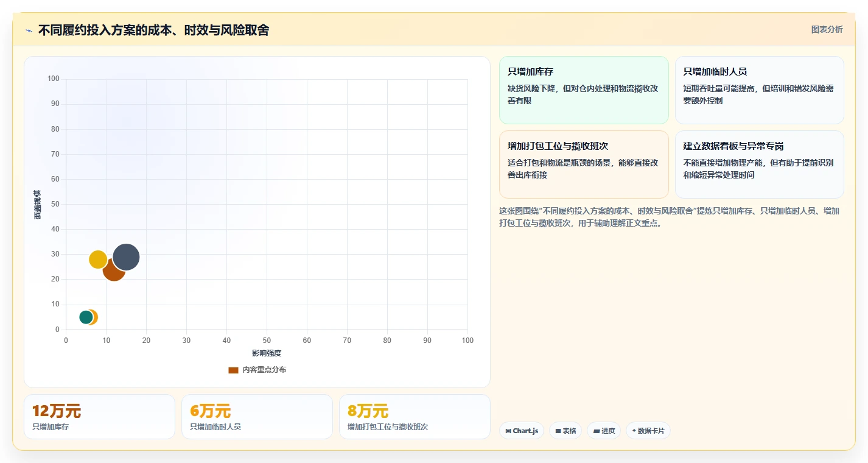Open the 增加打包工位与揽收班次 description card

(x=584, y=164)
